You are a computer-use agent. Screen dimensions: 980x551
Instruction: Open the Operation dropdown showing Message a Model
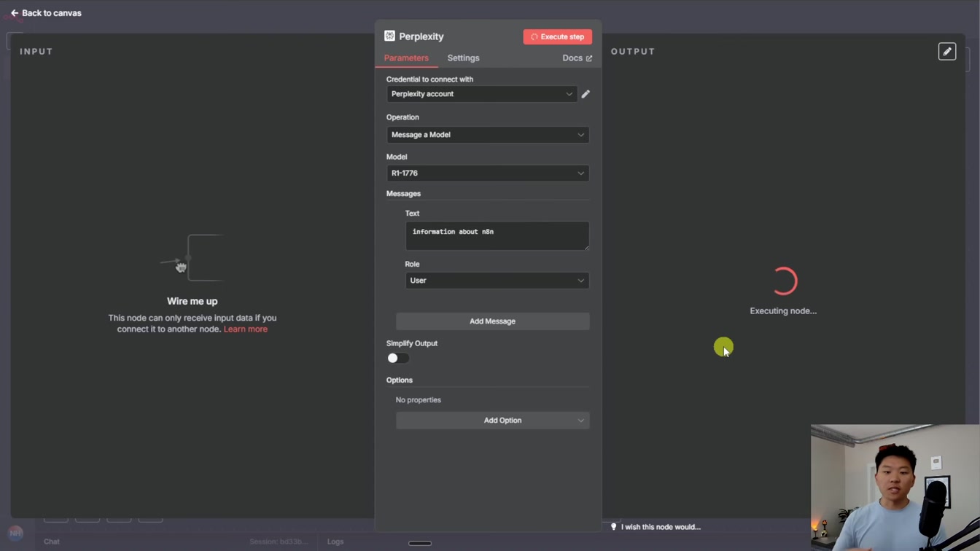[x=488, y=135]
